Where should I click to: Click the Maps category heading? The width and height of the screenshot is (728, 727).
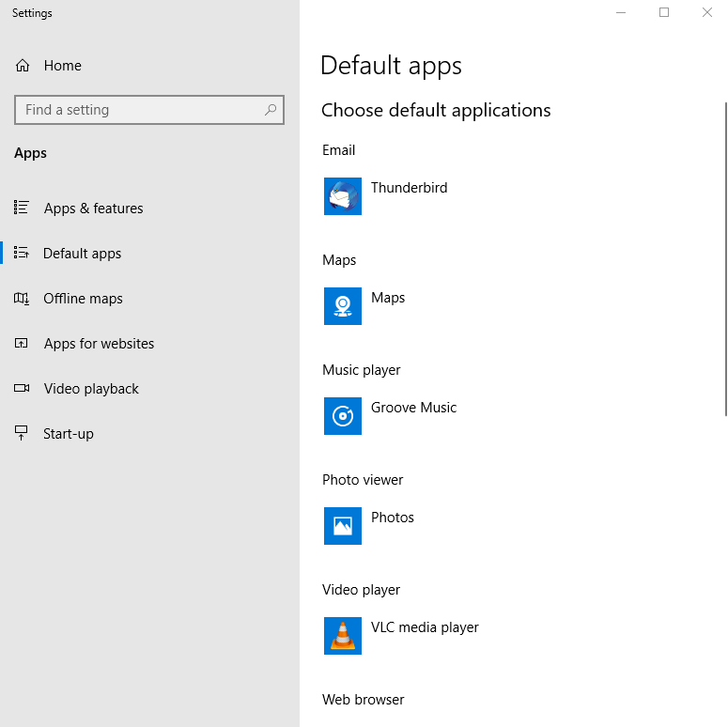[339, 260]
